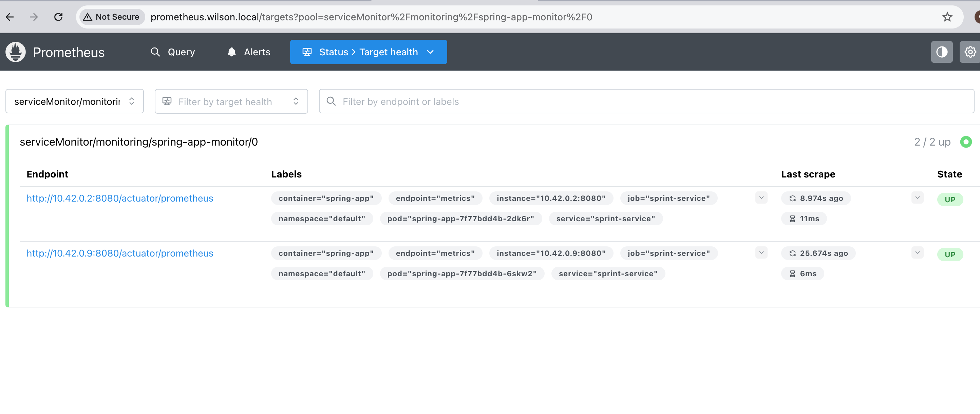This screenshot has height=414, width=980.
Task: Click the browser reload icon
Action: 58,17
